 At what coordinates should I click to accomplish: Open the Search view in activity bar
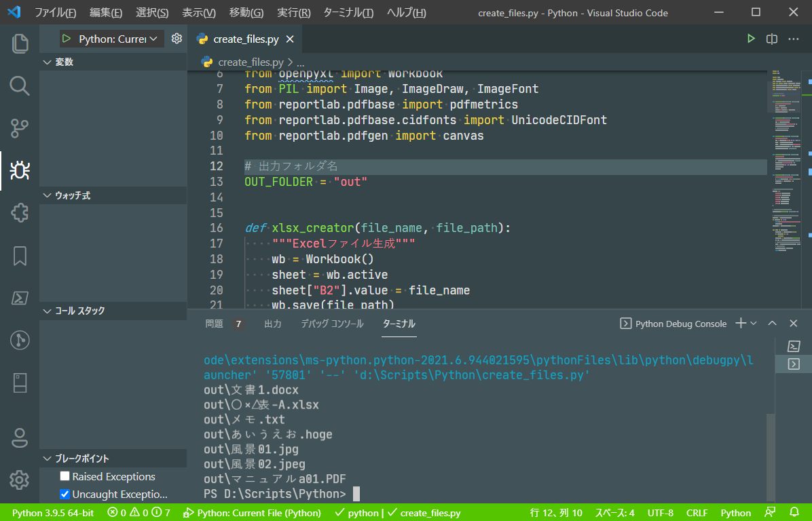coord(20,86)
